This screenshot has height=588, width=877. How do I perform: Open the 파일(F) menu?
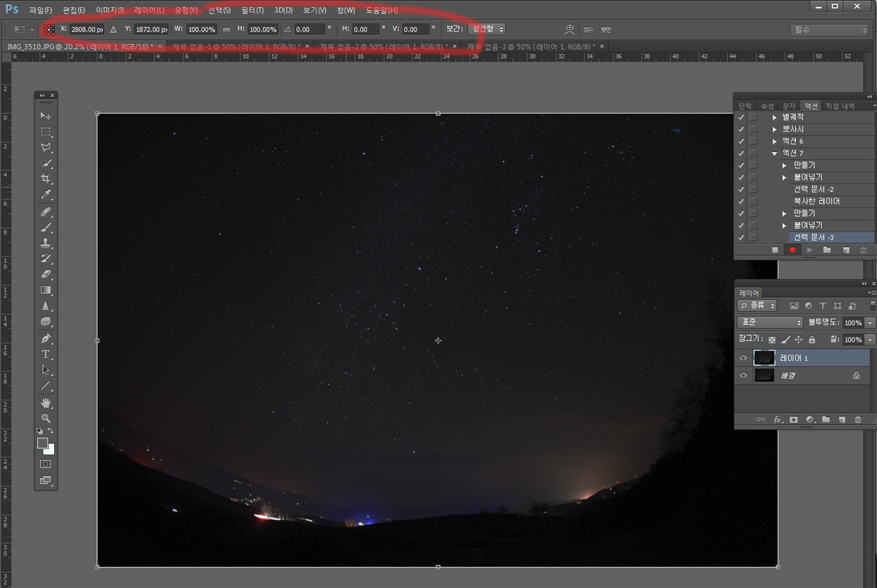click(41, 10)
